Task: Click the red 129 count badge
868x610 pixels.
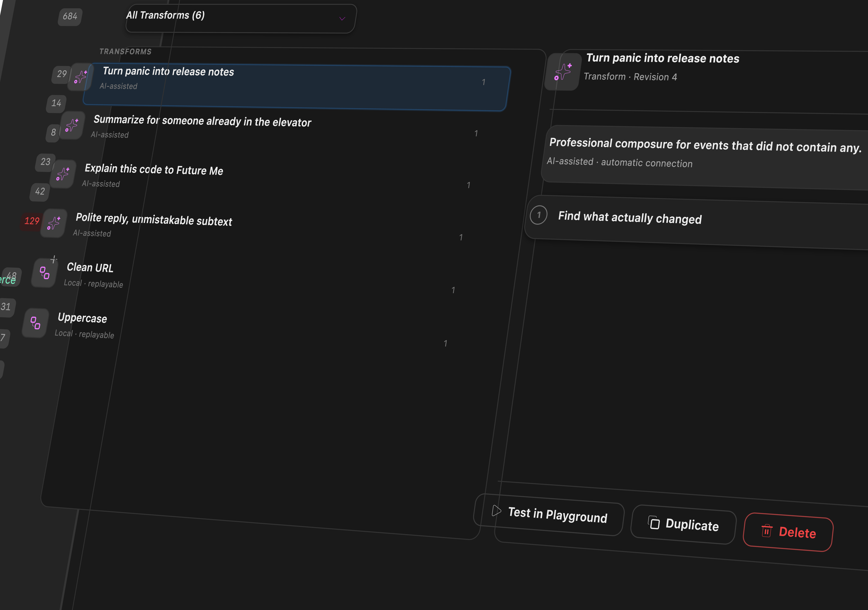Action: pyautogui.click(x=32, y=221)
